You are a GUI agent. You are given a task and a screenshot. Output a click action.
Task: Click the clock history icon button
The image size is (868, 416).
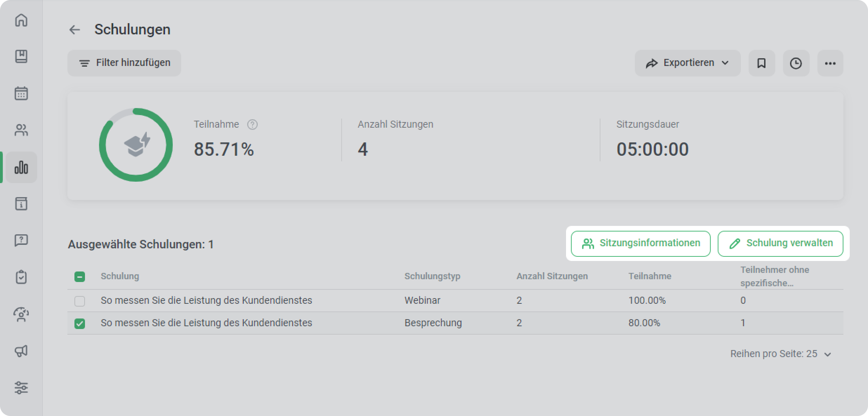[796, 63]
